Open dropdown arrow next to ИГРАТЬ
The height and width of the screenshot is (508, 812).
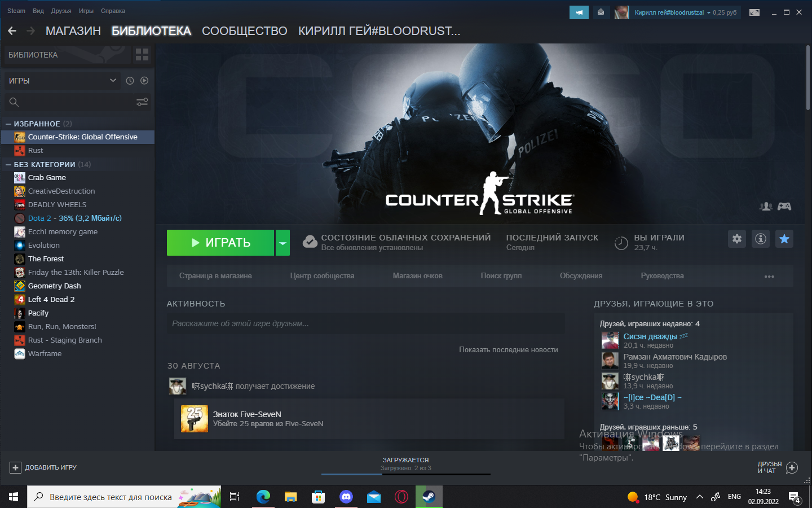(283, 243)
